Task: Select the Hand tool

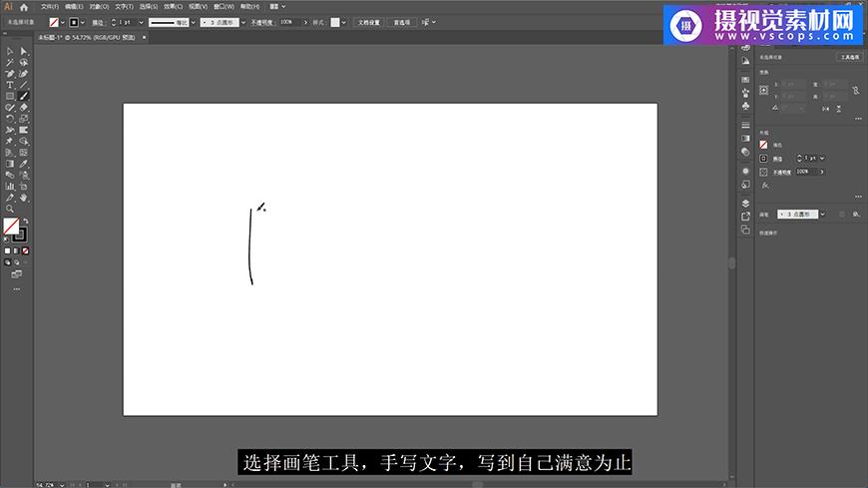Action: (23, 198)
